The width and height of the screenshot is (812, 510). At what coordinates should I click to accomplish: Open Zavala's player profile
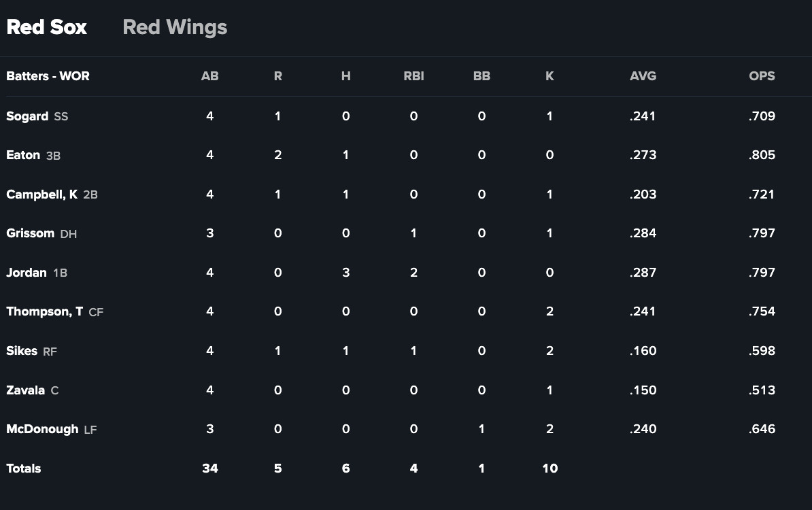coord(25,390)
